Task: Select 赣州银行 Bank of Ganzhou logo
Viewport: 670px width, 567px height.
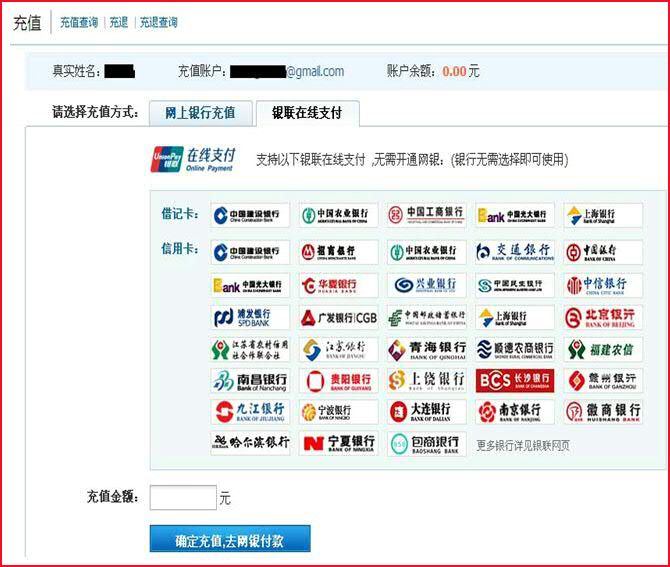Action: (603, 381)
